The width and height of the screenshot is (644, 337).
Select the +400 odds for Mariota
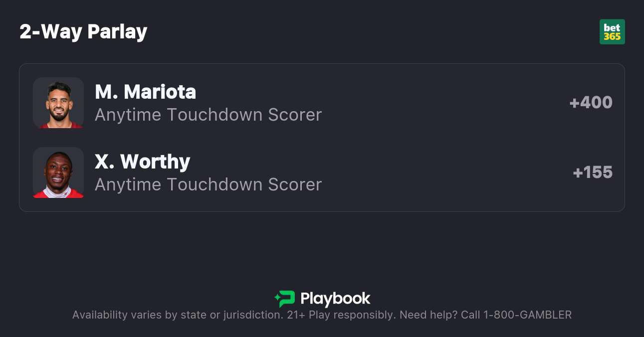coord(591,103)
